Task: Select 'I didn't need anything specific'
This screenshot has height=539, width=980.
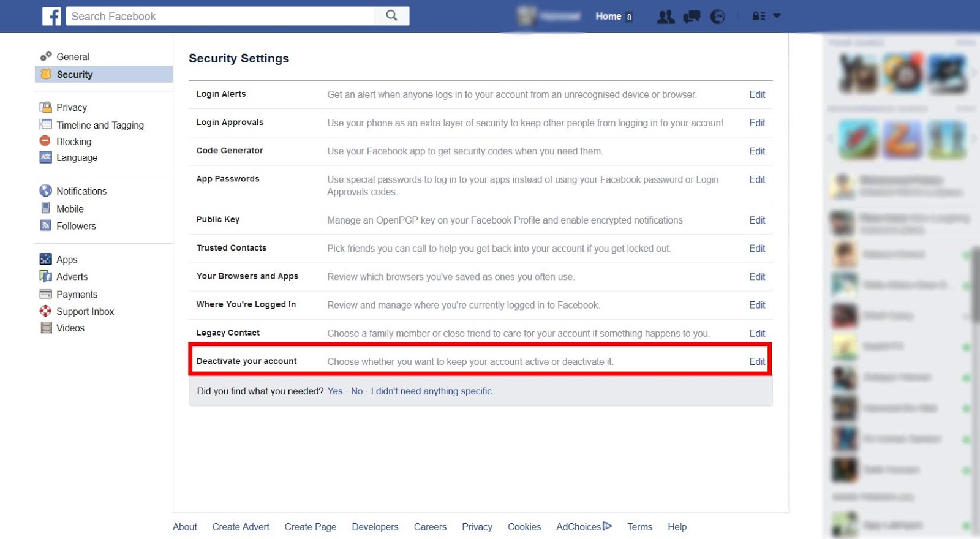Action: 431,391
